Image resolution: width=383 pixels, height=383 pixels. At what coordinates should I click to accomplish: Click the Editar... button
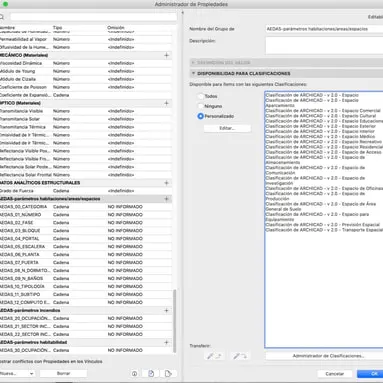(x=227, y=128)
